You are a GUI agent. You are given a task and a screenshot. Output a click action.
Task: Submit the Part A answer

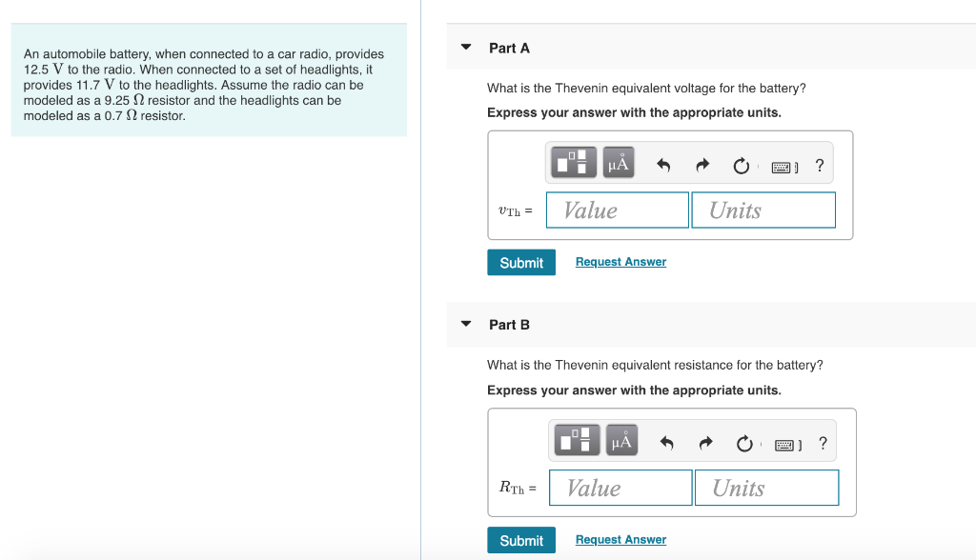(521, 263)
